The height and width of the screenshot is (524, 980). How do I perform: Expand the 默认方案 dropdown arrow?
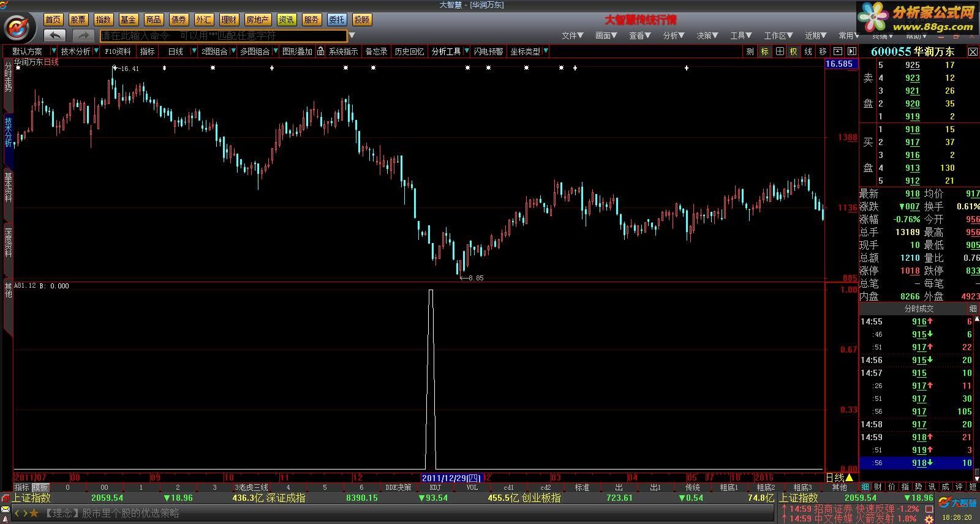[x=54, y=51]
